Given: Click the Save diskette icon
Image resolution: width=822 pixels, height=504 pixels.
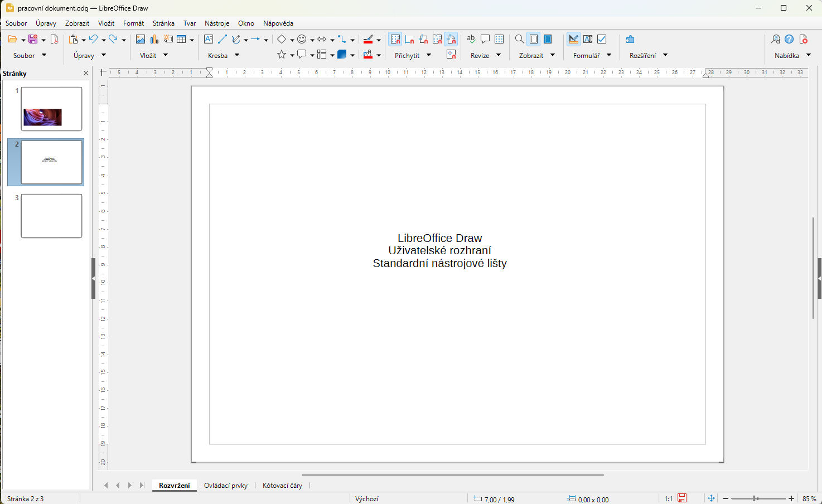Looking at the screenshot, I should click(33, 39).
